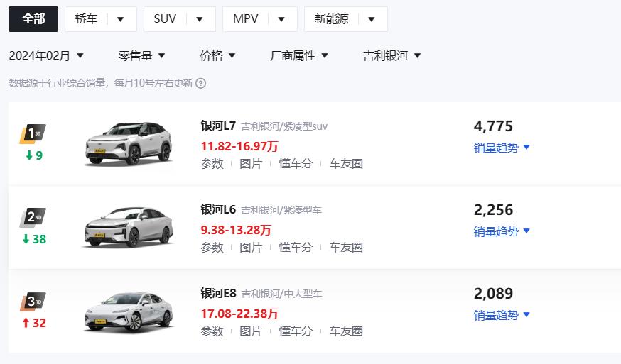
Task: Open 懂车分 for 银河L6
Action: pyautogui.click(x=296, y=248)
